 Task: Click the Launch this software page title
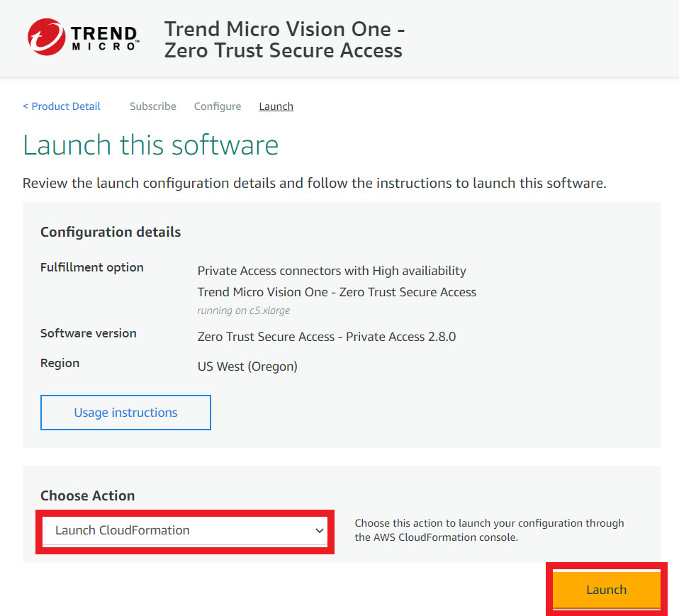pos(150,145)
